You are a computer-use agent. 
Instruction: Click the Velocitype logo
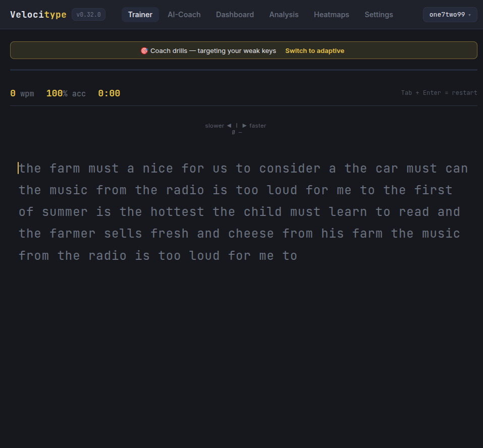click(x=38, y=15)
